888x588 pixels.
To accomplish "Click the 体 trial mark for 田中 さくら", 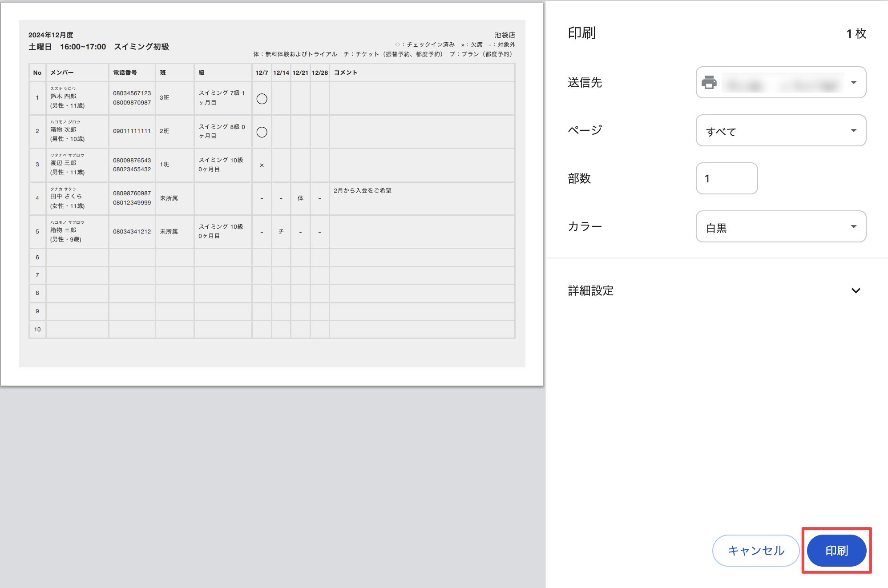I will (300, 198).
